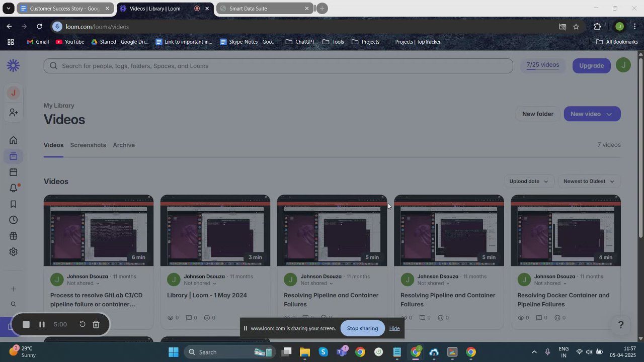
Task: Open the New video dropdown
Action: [x=592, y=114]
